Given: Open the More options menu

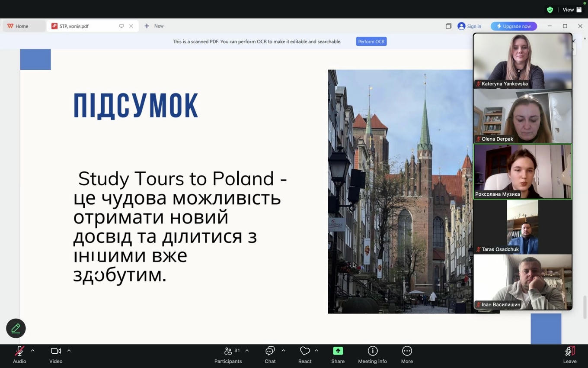Looking at the screenshot, I should point(406,351).
